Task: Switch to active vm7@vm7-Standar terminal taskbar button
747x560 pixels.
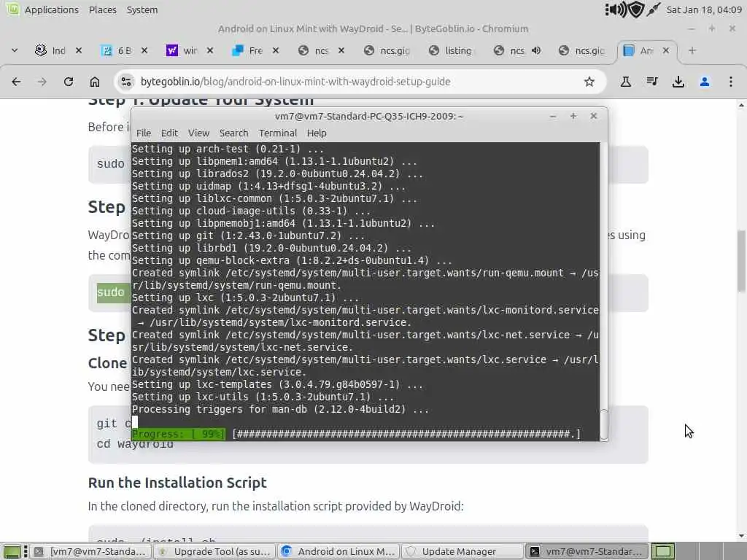Action: [587, 551]
